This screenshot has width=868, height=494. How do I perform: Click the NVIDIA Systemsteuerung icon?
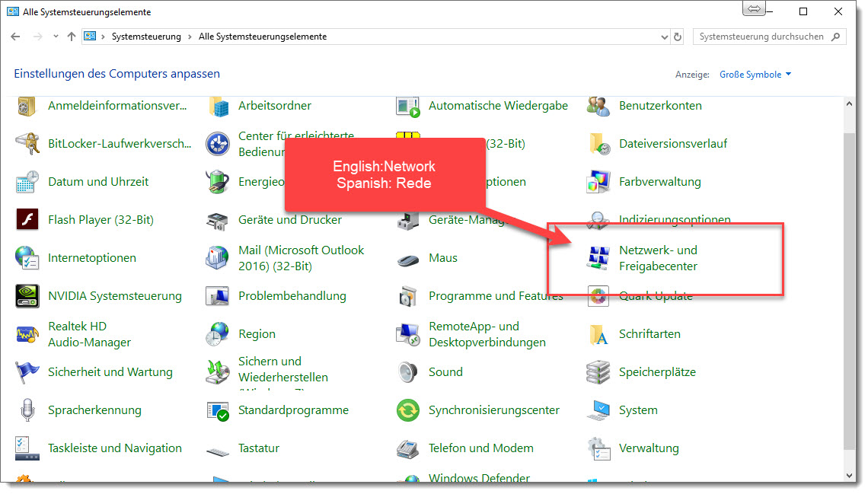pyautogui.click(x=27, y=296)
